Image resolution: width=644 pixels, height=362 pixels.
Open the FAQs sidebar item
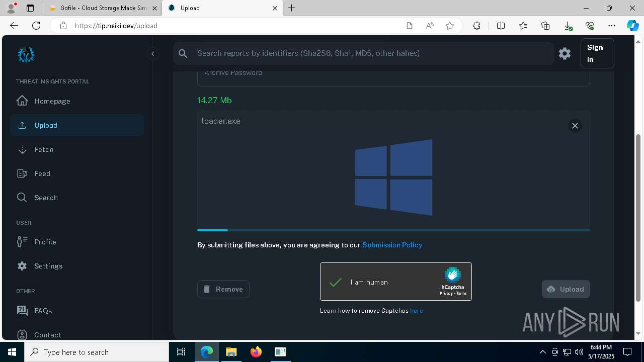[x=77, y=311]
